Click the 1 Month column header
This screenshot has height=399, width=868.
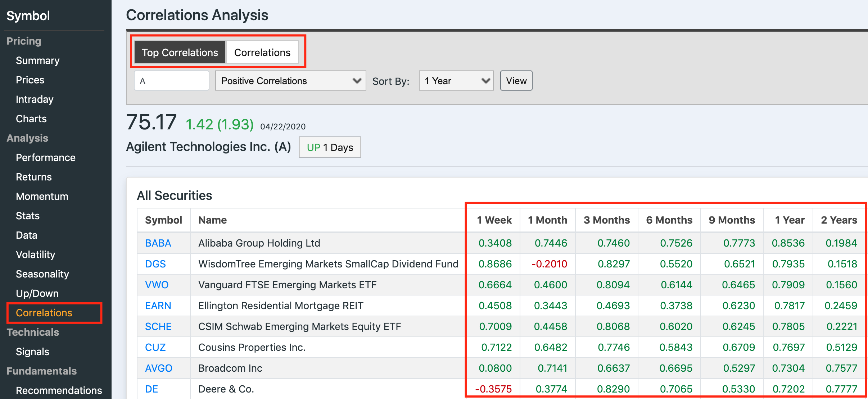548,220
